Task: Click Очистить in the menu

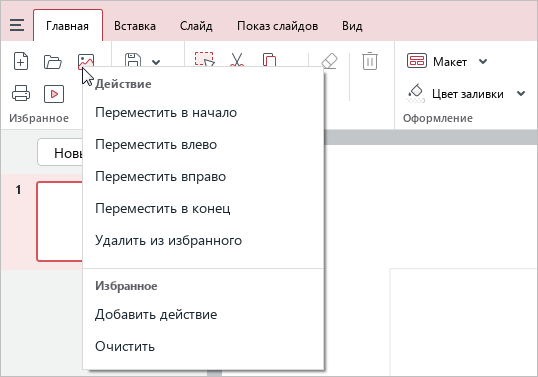Action: (203, 346)
